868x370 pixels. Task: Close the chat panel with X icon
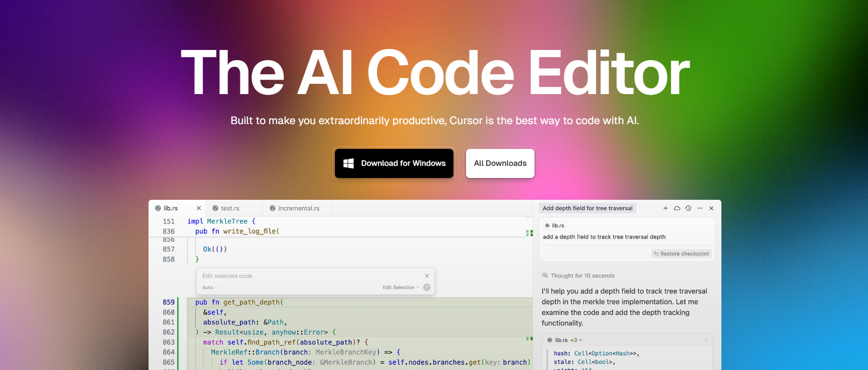tap(711, 208)
